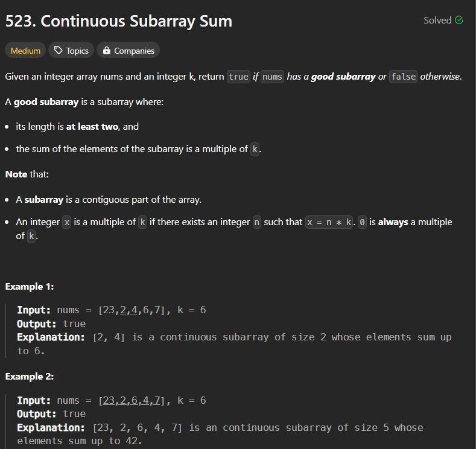
Task: Click the Solved status text
Action: point(437,20)
